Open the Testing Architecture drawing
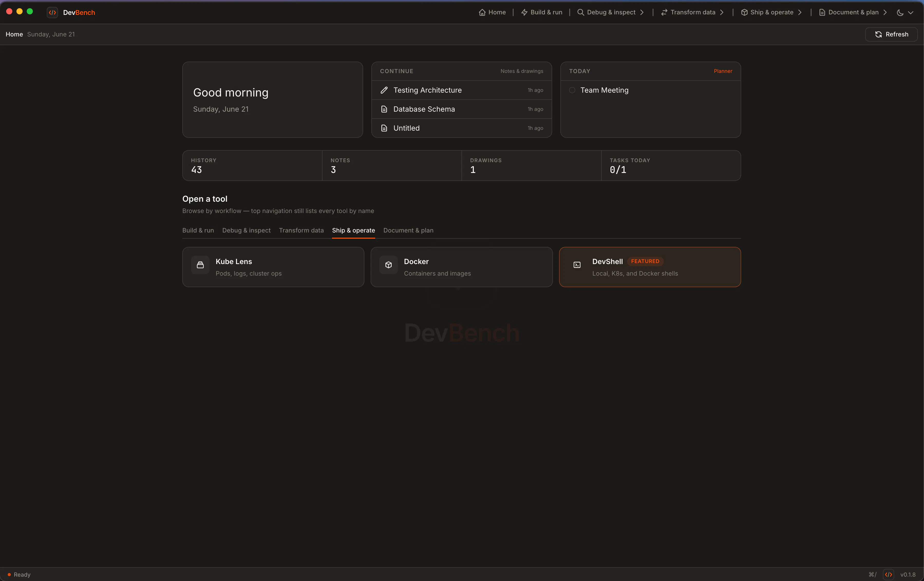 click(462, 90)
